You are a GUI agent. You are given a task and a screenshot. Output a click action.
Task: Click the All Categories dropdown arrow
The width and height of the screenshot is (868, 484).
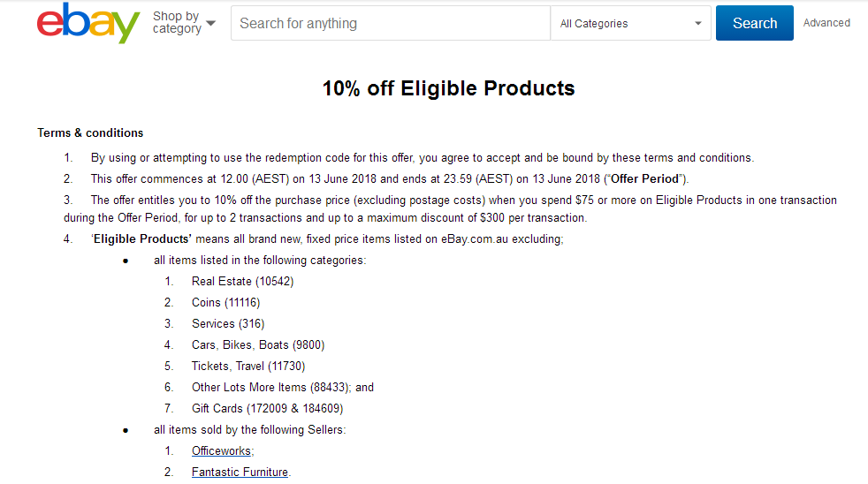[x=698, y=24]
